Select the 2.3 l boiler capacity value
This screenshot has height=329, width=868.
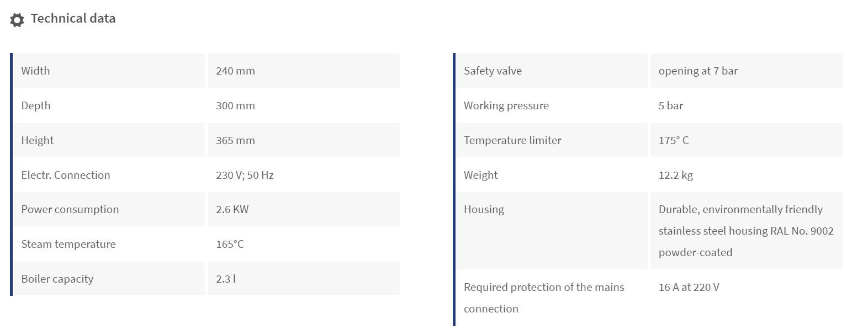pos(226,279)
